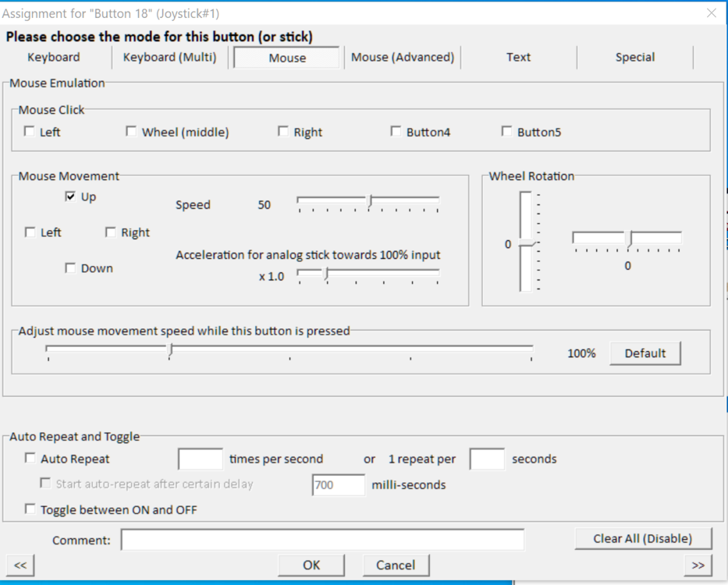
Task: Open the Keyboard (Multi) tab
Action: [169, 57]
